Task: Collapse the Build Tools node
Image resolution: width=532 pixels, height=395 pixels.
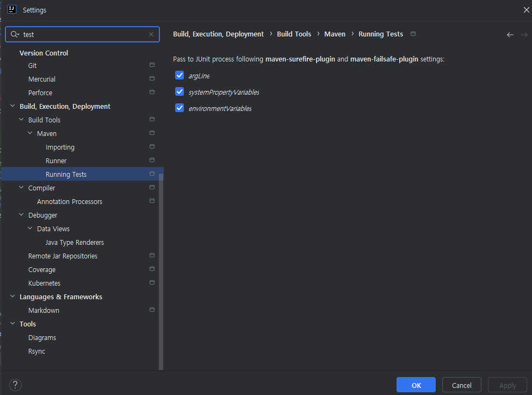Action: [x=21, y=120]
